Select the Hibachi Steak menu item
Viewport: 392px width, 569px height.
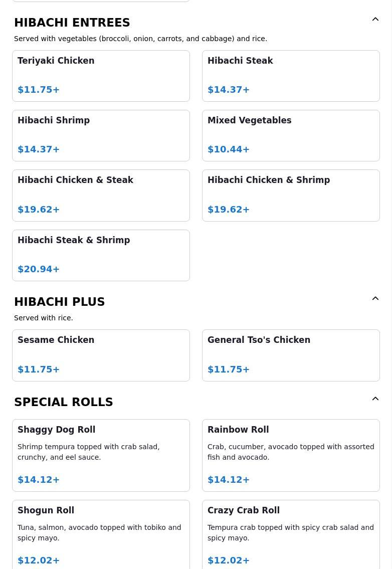[291, 76]
